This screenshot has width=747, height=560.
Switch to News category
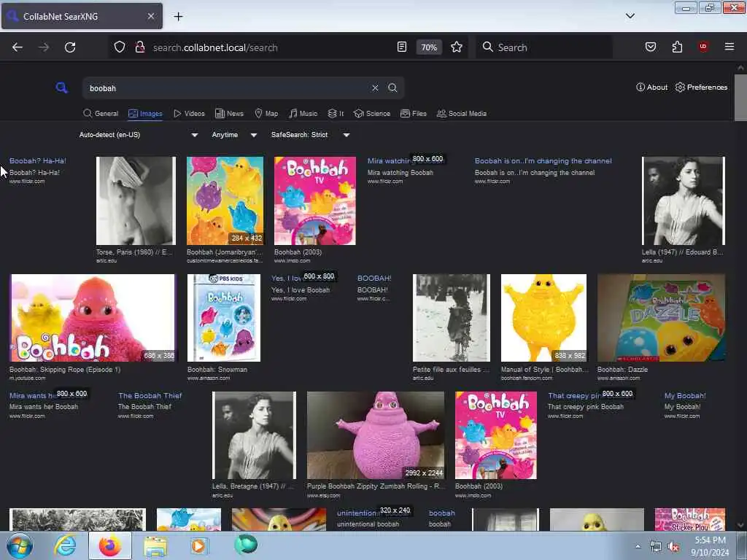point(229,113)
